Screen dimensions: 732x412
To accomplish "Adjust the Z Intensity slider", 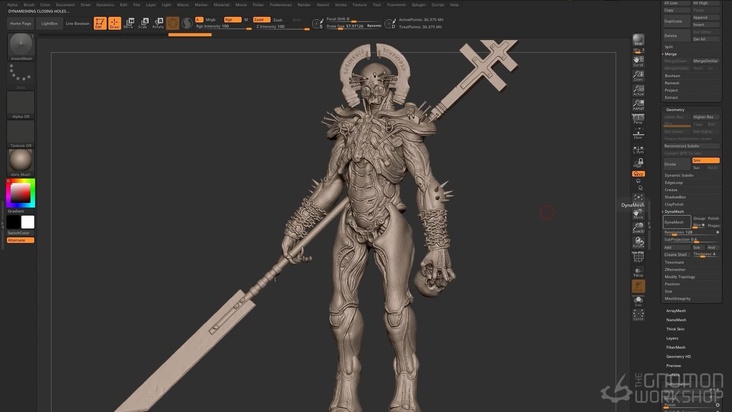I will tap(281, 27).
